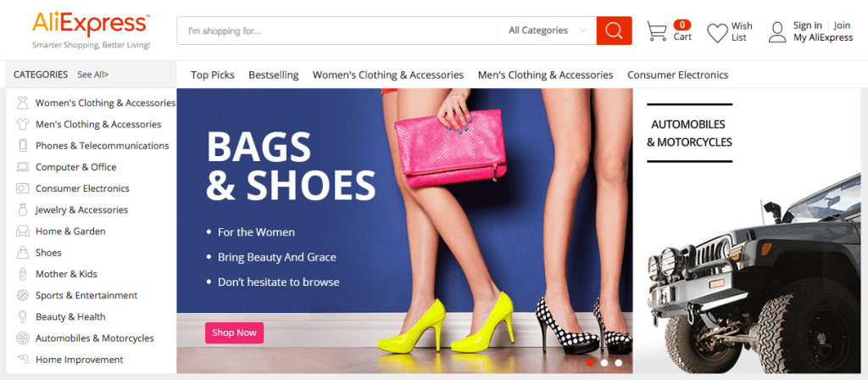Click the pink Shop Now button
This screenshot has width=868, height=380.
click(234, 332)
